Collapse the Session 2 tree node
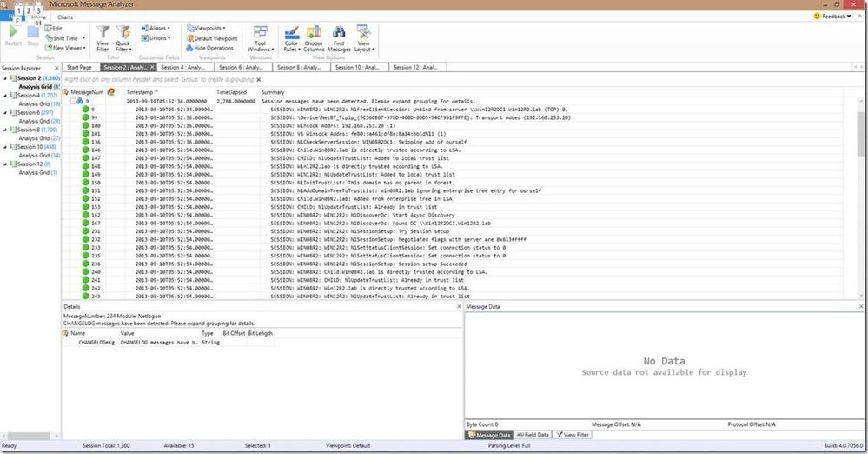868x454 pixels. (5, 78)
